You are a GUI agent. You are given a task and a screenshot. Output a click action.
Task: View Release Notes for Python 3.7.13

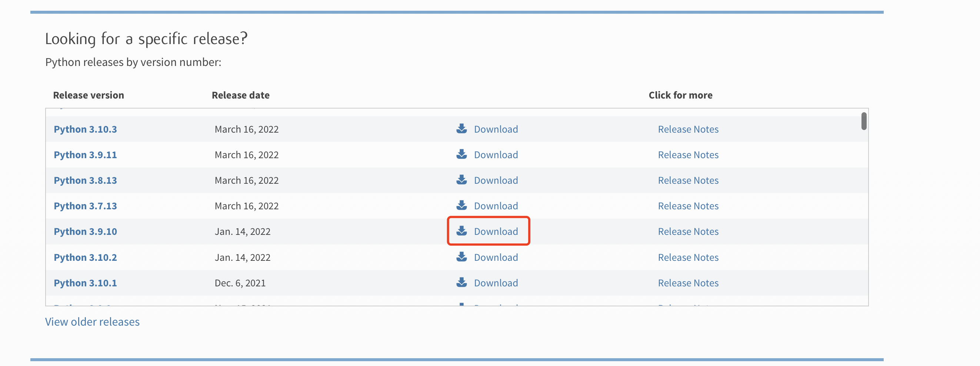click(x=688, y=206)
